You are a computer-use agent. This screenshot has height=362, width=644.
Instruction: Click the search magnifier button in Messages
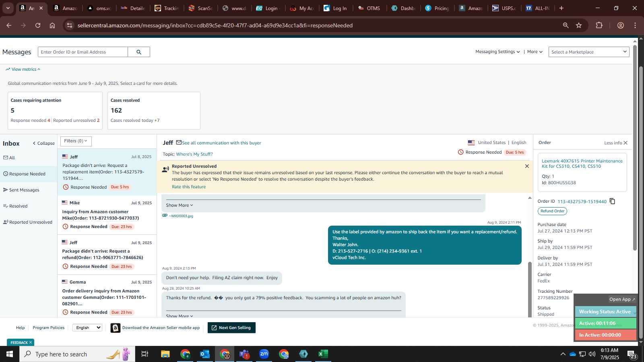point(139,52)
